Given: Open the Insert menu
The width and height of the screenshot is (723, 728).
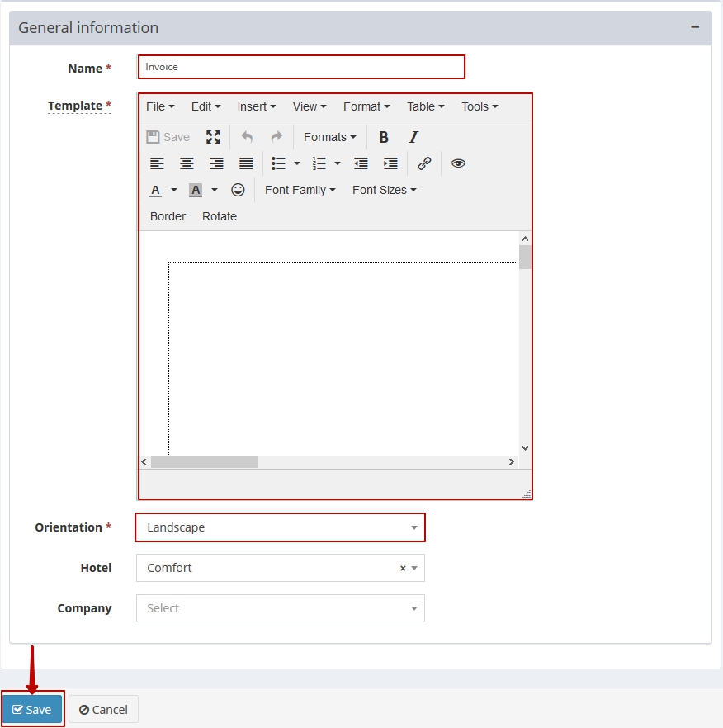Looking at the screenshot, I should pyautogui.click(x=257, y=106).
